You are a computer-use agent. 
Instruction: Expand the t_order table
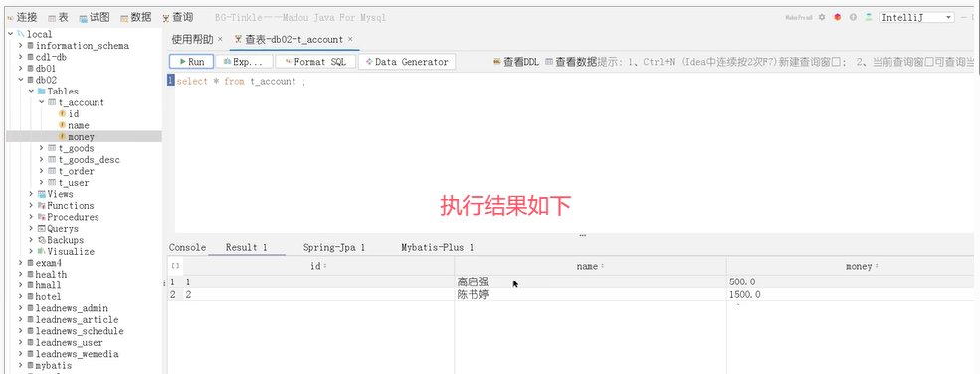coord(42,171)
